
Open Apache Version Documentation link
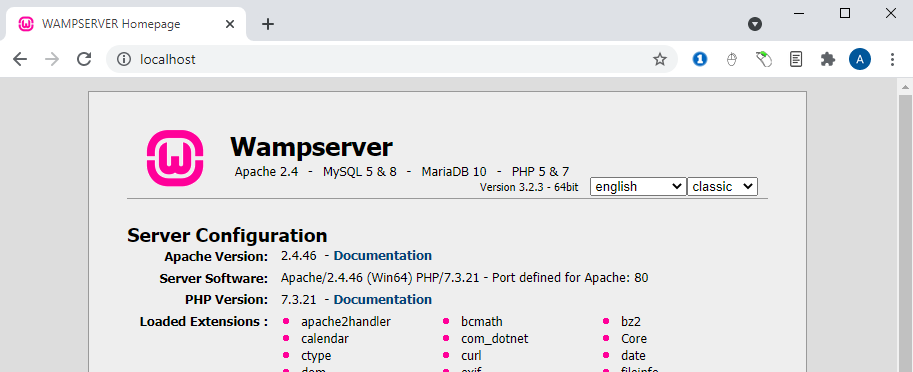pyautogui.click(x=383, y=256)
